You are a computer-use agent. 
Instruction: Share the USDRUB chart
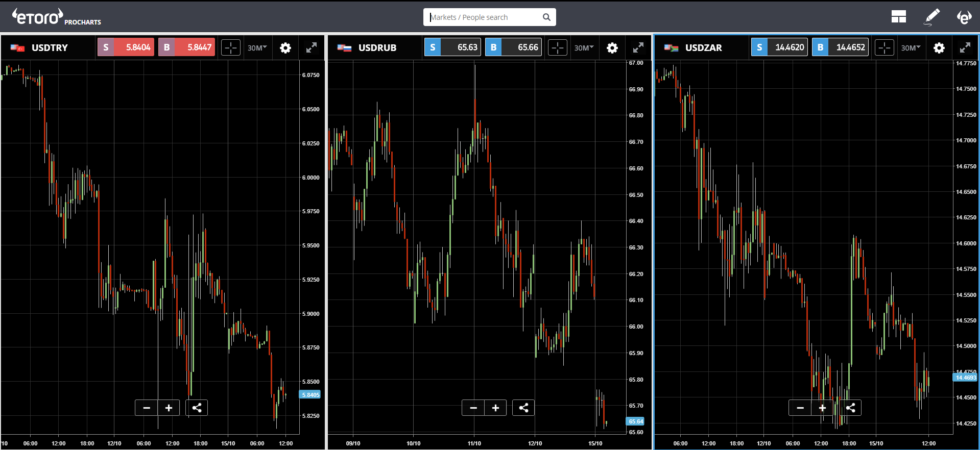click(523, 408)
